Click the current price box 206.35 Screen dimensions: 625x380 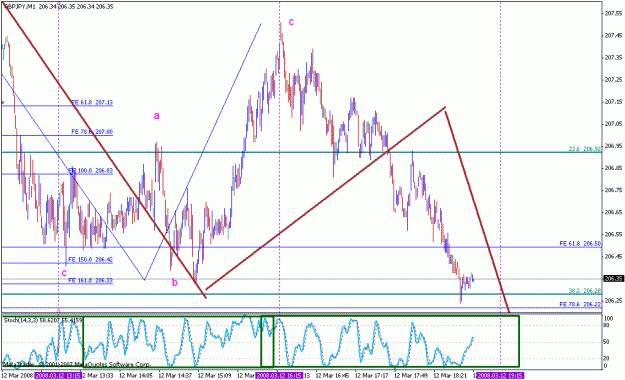click(613, 278)
